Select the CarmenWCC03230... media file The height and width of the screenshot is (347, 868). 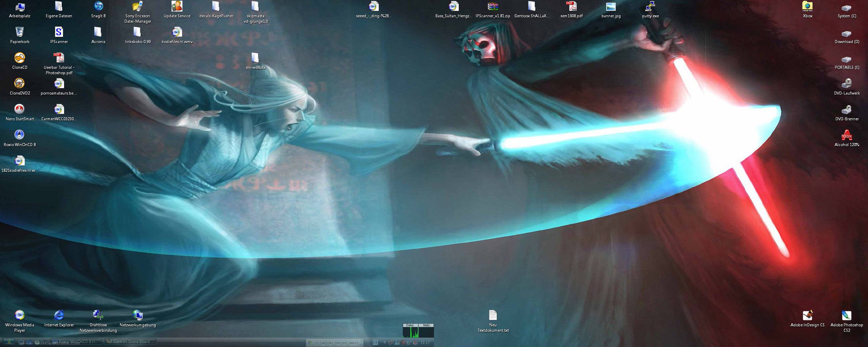click(x=59, y=113)
